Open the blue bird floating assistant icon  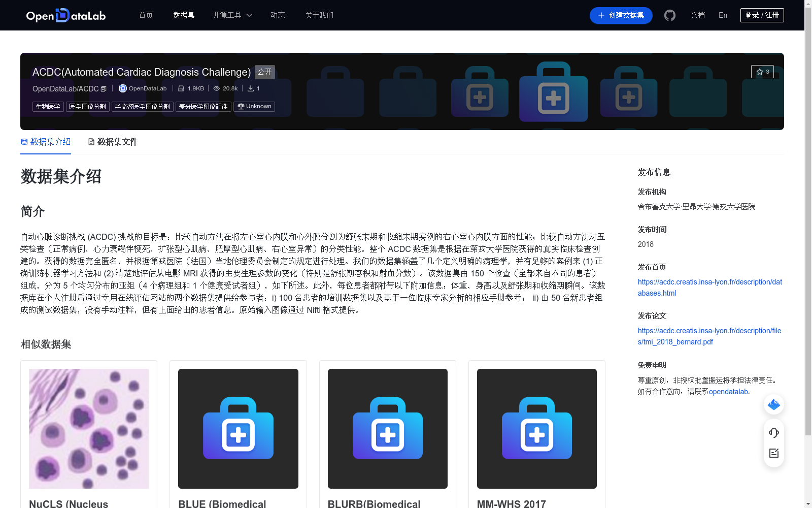(x=774, y=404)
